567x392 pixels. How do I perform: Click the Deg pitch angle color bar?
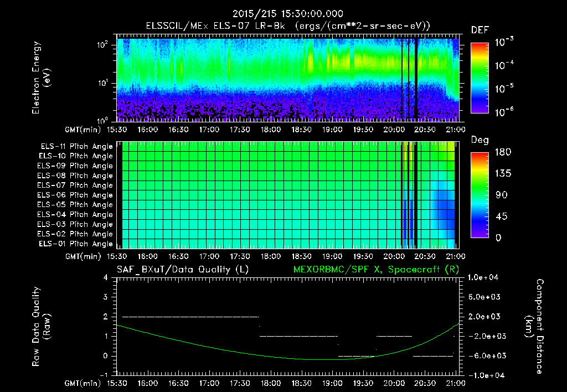coord(480,195)
